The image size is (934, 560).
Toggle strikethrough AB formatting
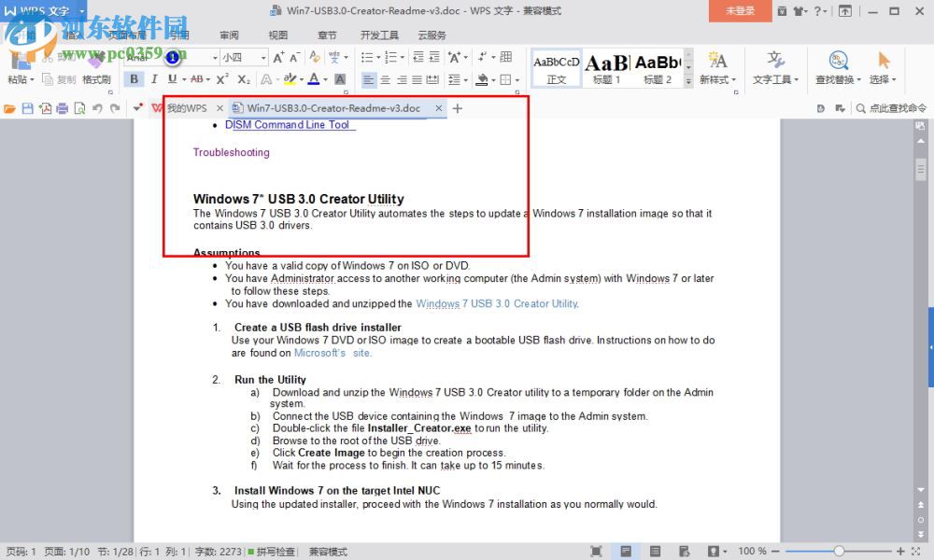coord(197,79)
